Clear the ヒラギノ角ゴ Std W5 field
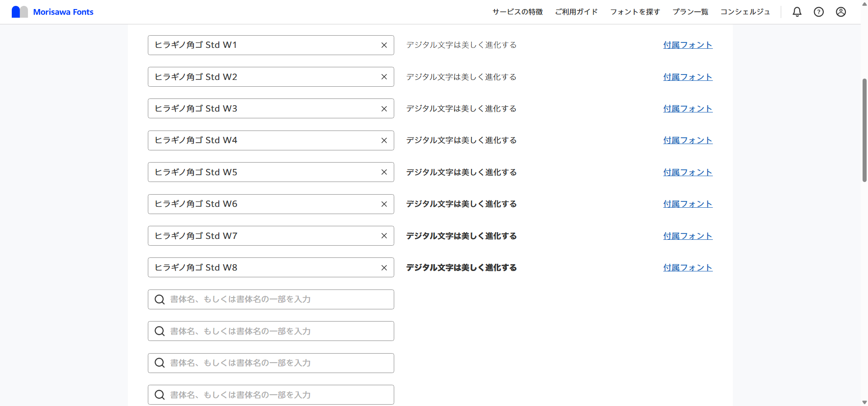868x406 pixels. [x=384, y=172]
